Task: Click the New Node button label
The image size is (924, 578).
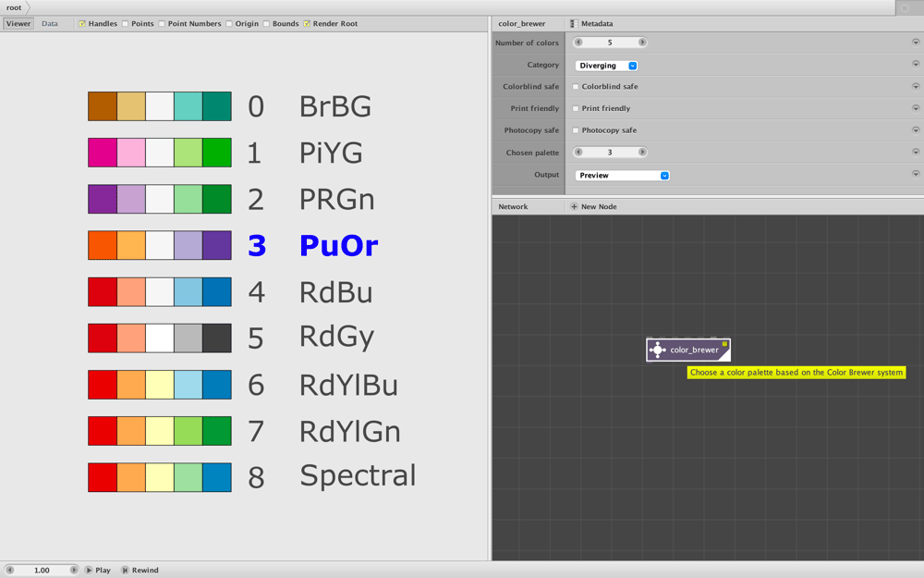Action: click(599, 206)
